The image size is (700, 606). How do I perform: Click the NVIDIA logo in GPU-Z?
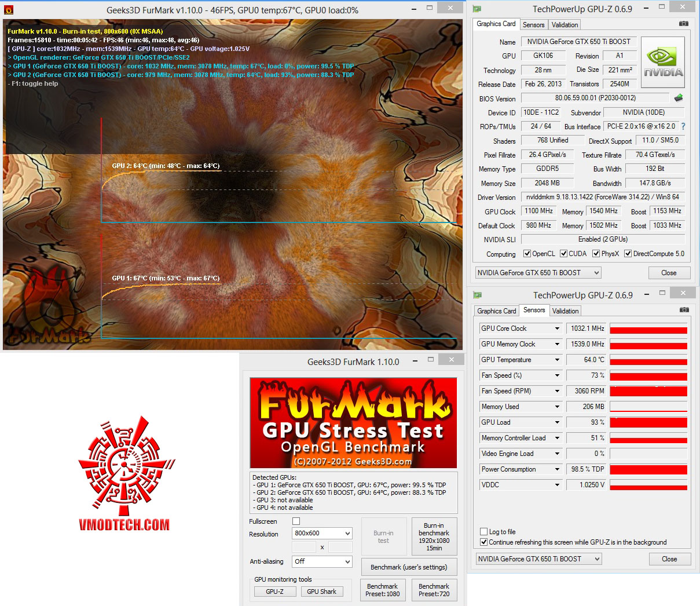tap(663, 62)
